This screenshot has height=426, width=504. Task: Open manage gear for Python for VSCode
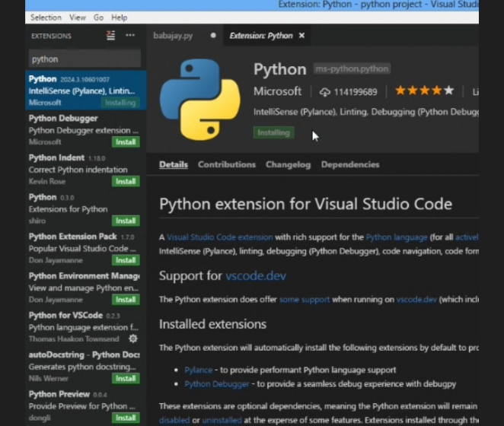tap(132, 339)
